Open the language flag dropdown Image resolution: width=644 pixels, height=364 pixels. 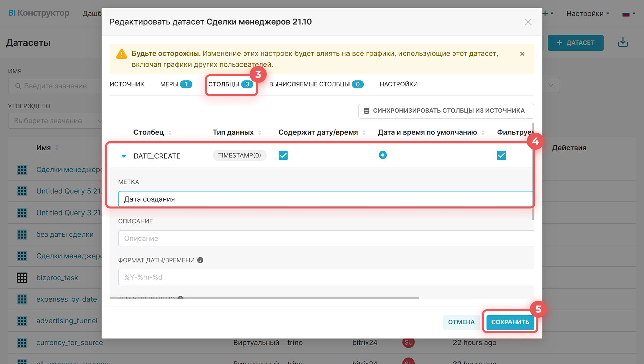point(628,14)
